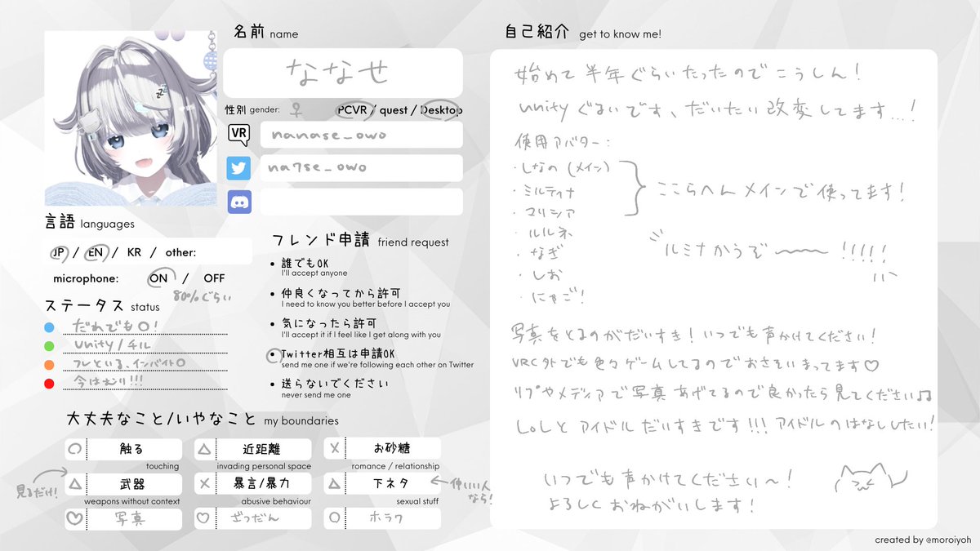
Task: Click the empty Discord ID field
Action: click(362, 202)
